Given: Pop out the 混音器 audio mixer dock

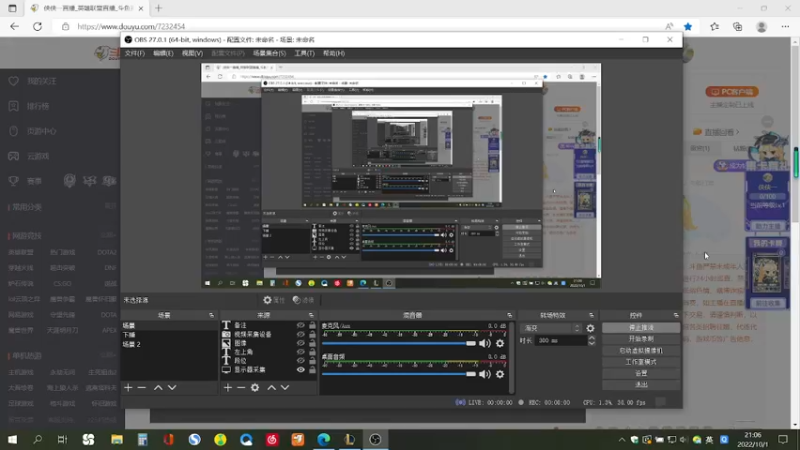Looking at the screenshot, I should coord(509,315).
